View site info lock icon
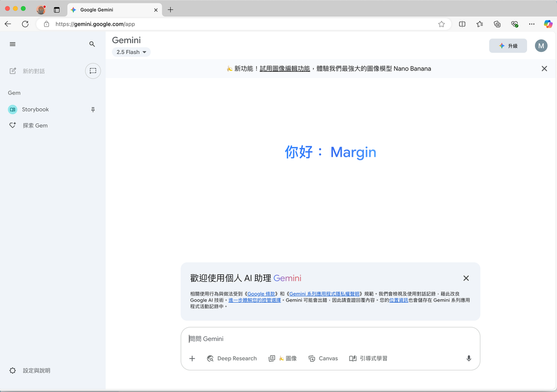The image size is (557, 392). click(x=47, y=24)
